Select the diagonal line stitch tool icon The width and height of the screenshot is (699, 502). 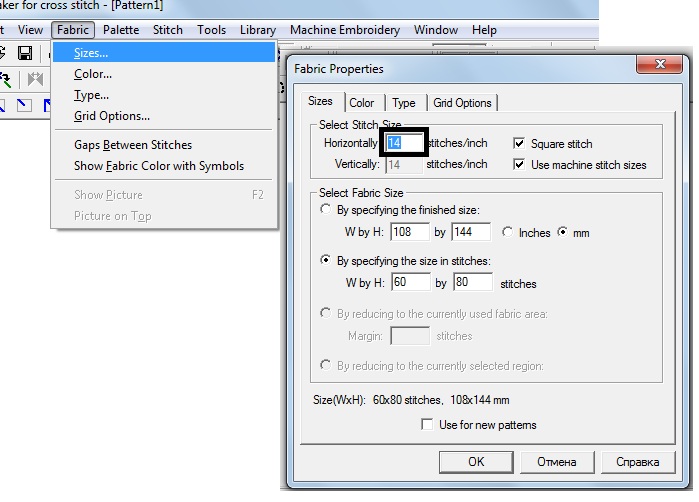point(24,105)
